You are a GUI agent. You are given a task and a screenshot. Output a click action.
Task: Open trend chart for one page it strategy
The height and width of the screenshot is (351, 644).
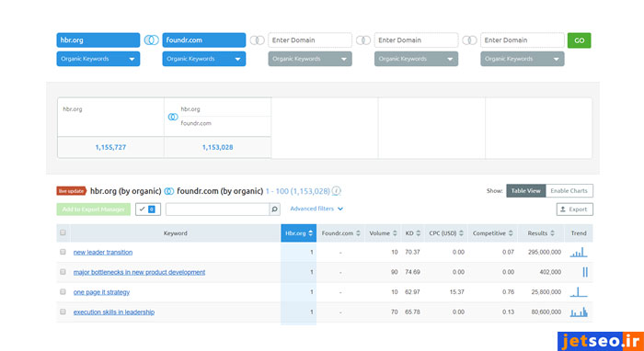pyautogui.click(x=579, y=292)
